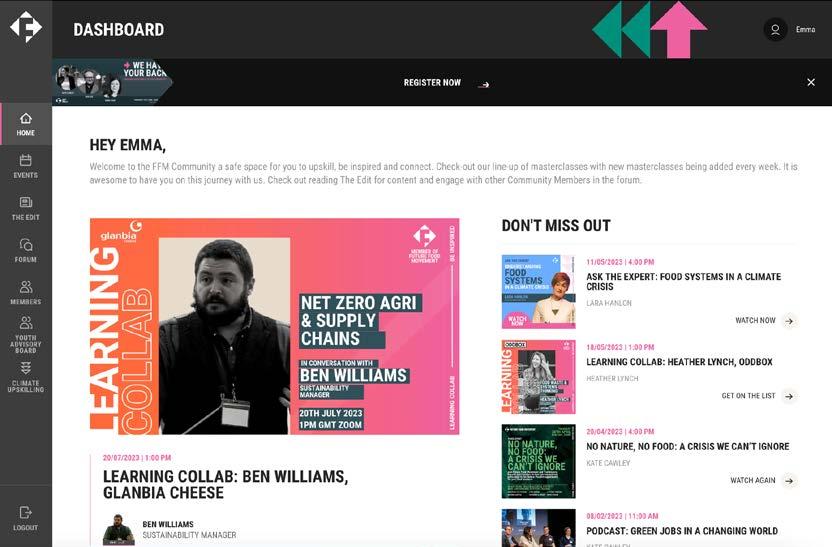The image size is (832, 547).
Task: Dismiss the Register Now banner
Action: pyautogui.click(x=811, y=82)
